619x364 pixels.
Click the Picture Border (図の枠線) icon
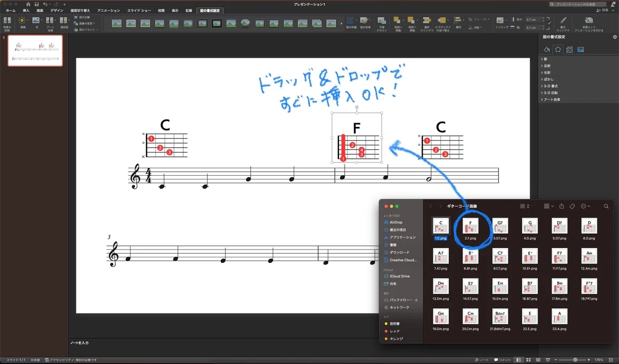[351, 21]
